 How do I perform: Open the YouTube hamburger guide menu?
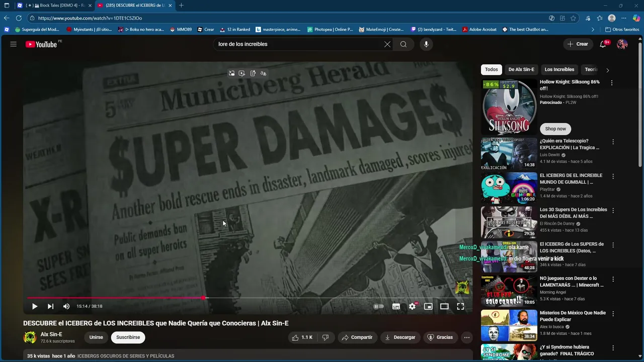pyautogui.click(x=14, y=44)
